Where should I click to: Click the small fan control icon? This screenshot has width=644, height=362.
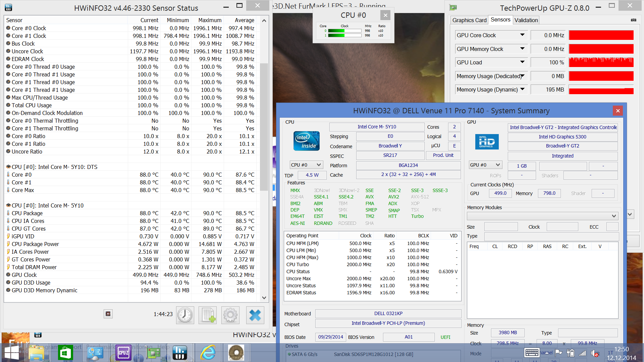(x=108, y=314)
